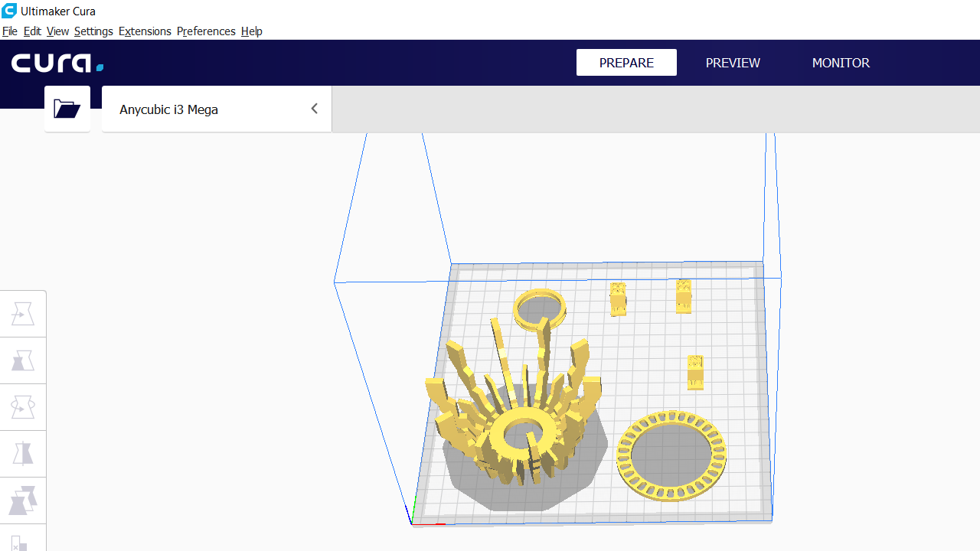This screenshot has height=551, width=980.
Task: Select the Rotate tool in the left toolbar
Action: [x=23, y=407]
